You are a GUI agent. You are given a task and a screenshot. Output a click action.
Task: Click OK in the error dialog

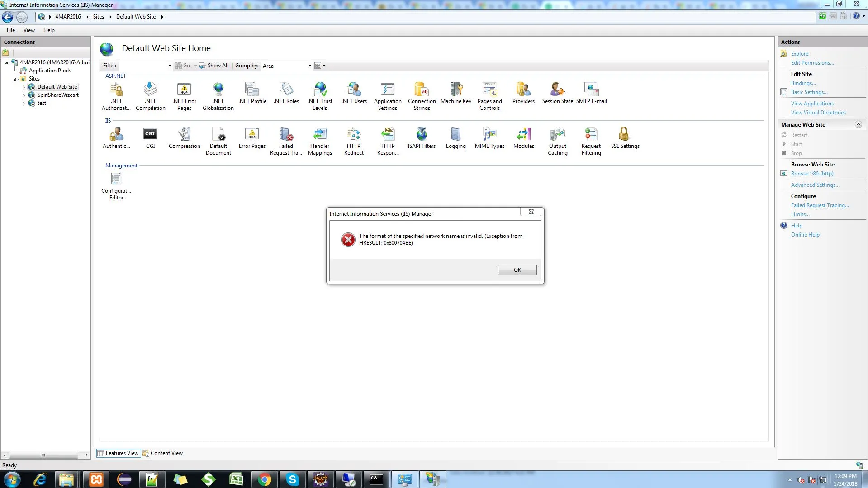pyautogui.click(x=517, y=270)
